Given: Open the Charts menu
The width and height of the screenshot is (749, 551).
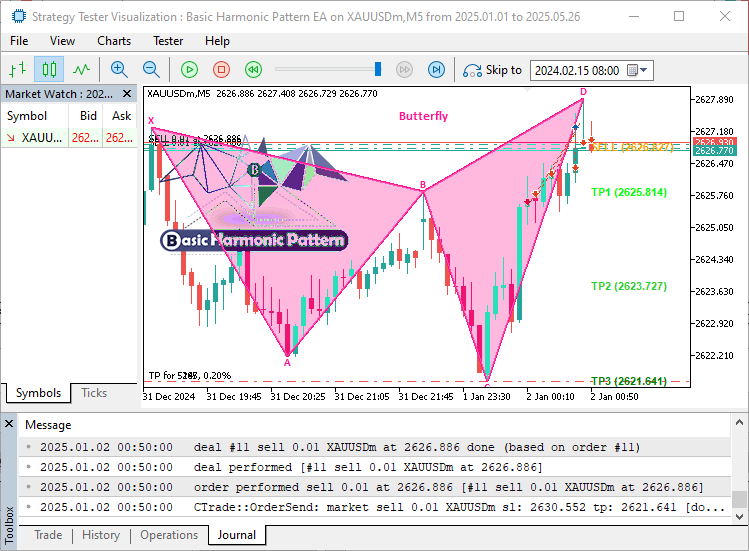Looking at the screenshot, I should [114, 41].
